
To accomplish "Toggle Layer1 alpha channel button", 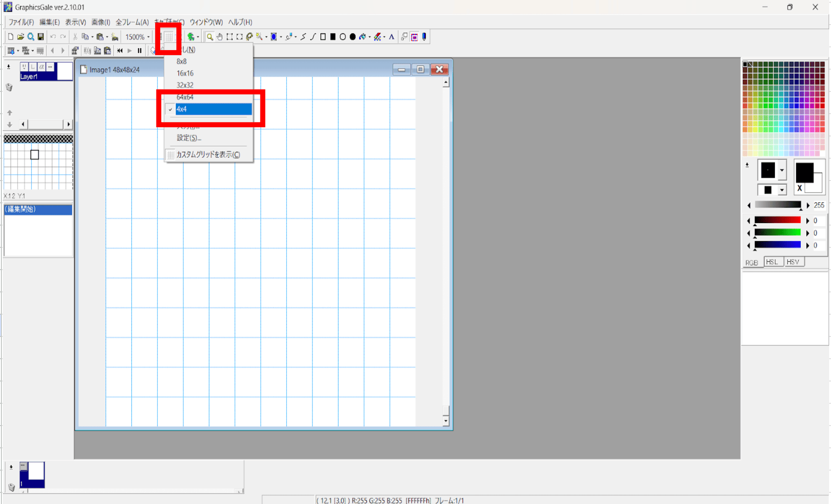I will click(41, 67).
